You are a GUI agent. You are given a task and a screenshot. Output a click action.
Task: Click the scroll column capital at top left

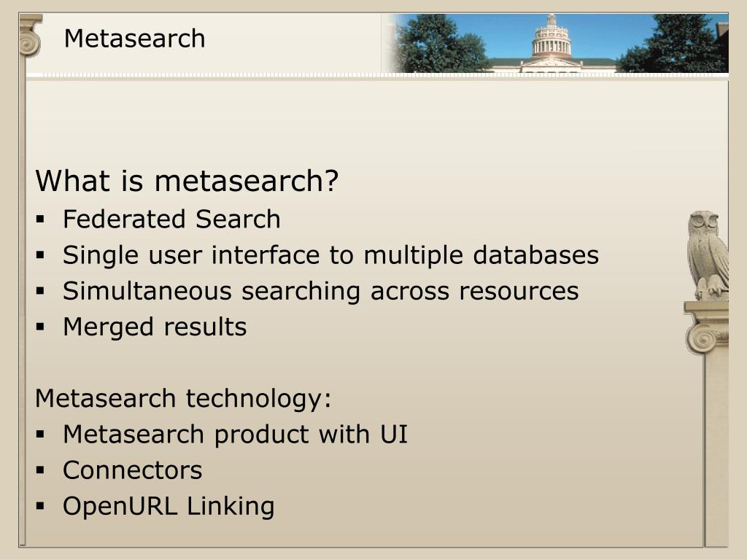click(31, 36)
